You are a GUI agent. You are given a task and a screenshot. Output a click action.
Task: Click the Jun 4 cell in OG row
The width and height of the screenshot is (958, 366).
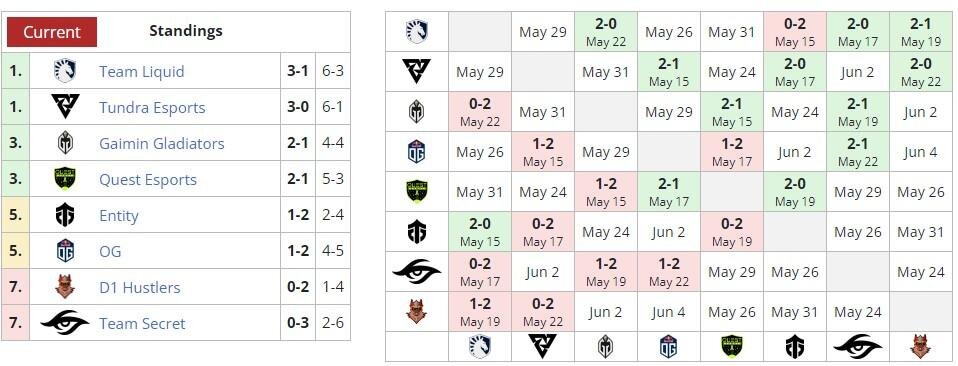[x=920, y=152]
